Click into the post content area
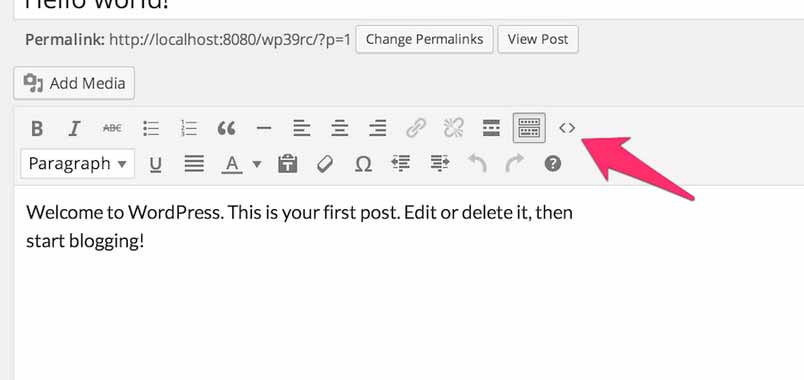The image size is (804, 380). pos(409,283)
